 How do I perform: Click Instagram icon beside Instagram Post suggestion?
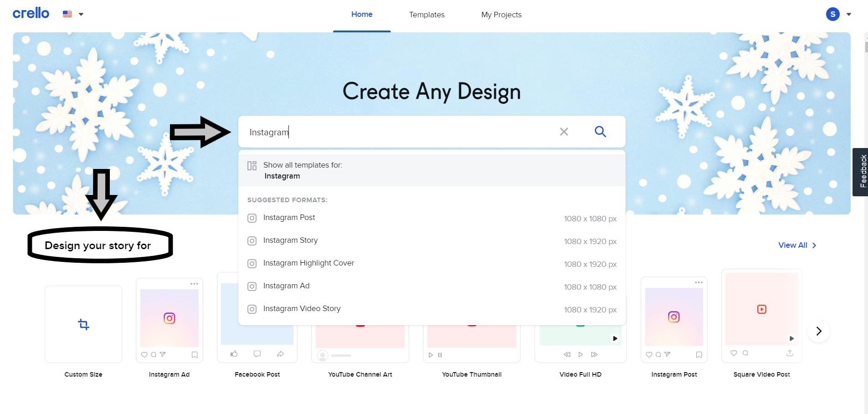(252, 218)
